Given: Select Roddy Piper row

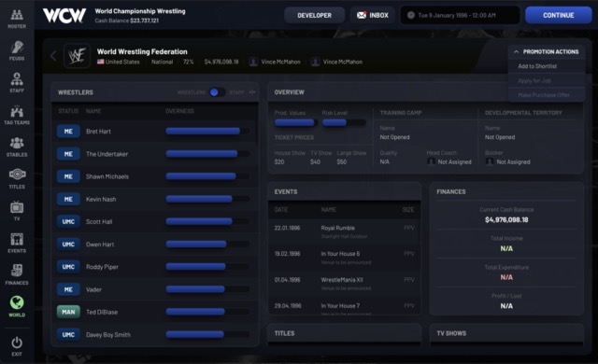Looking at the screenshot, I should pos(155,267).
